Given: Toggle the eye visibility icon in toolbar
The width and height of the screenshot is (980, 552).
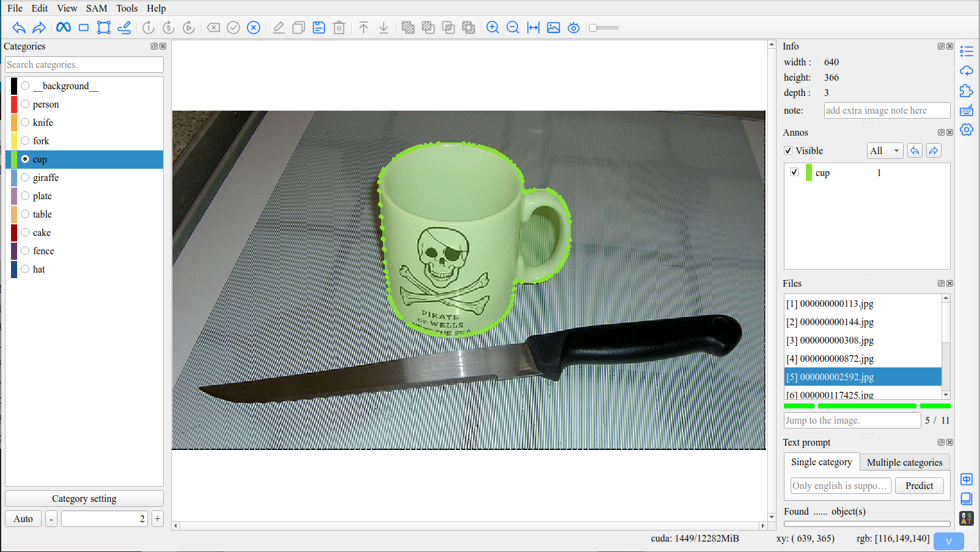Looking at the screenshot, I should pos(574,28).
